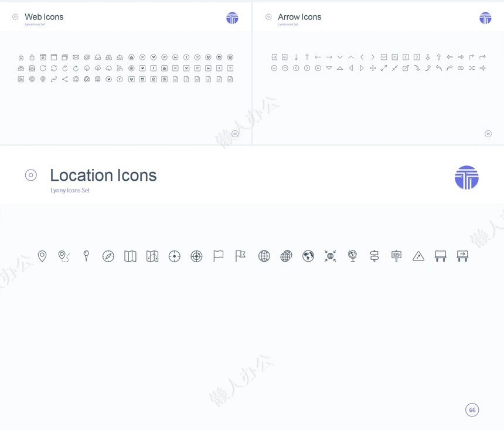Click the map pin location icon
The image size is (504, 430).
42,256
